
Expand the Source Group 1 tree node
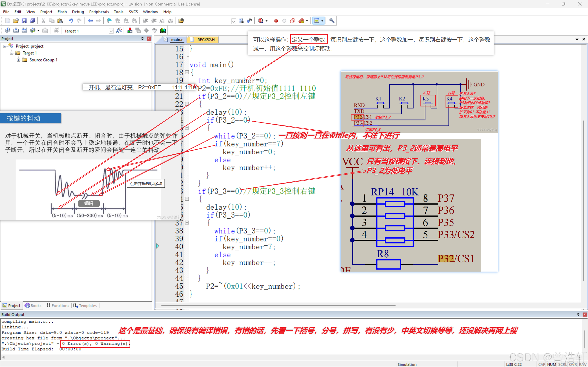(x=18, y=60)
